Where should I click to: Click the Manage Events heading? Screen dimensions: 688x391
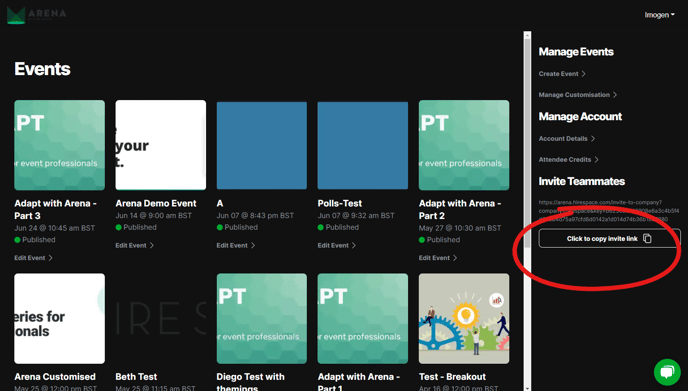coord(576,52)
